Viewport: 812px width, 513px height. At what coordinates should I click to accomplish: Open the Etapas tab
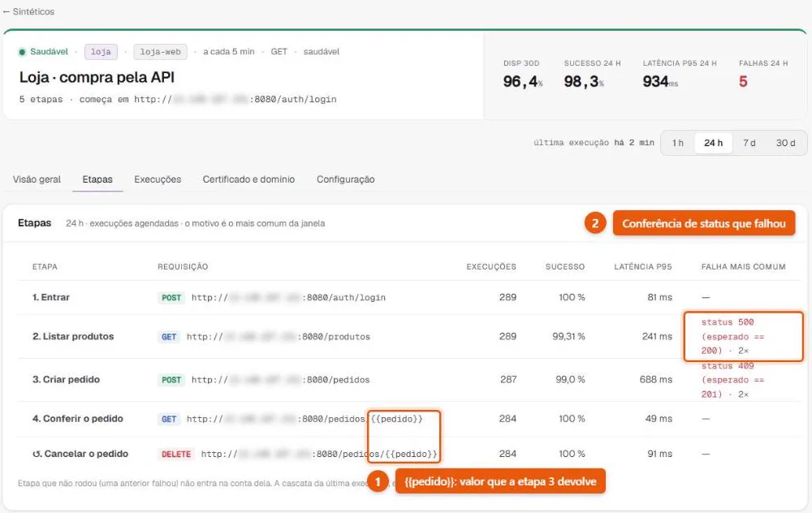coord(97,179)
